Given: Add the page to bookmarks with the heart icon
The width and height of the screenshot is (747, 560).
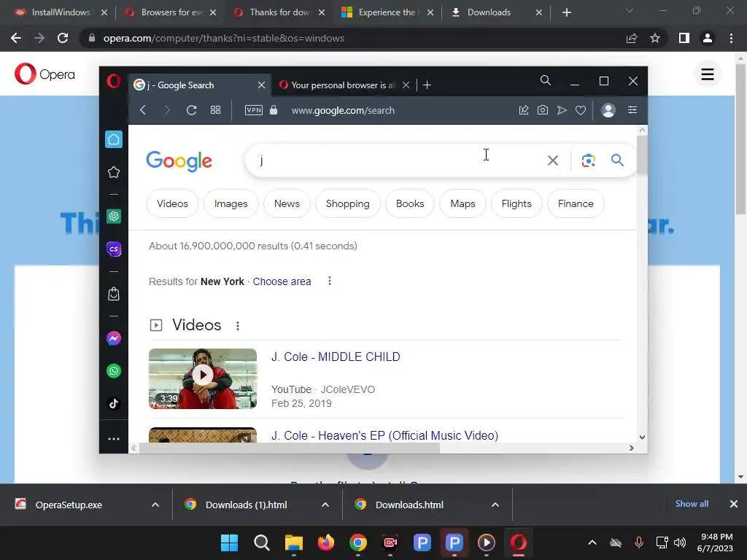Looking at the screenshot, I should point(580,111).
